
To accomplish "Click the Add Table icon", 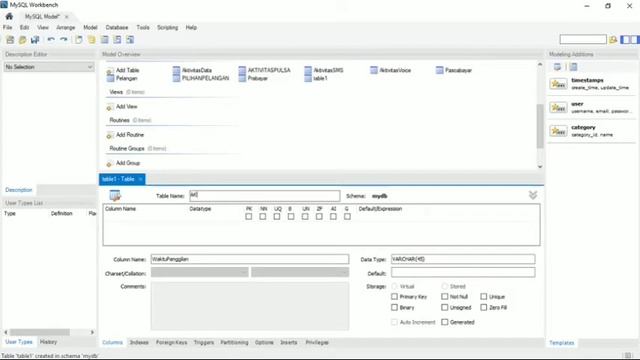I will click(110, 72).
